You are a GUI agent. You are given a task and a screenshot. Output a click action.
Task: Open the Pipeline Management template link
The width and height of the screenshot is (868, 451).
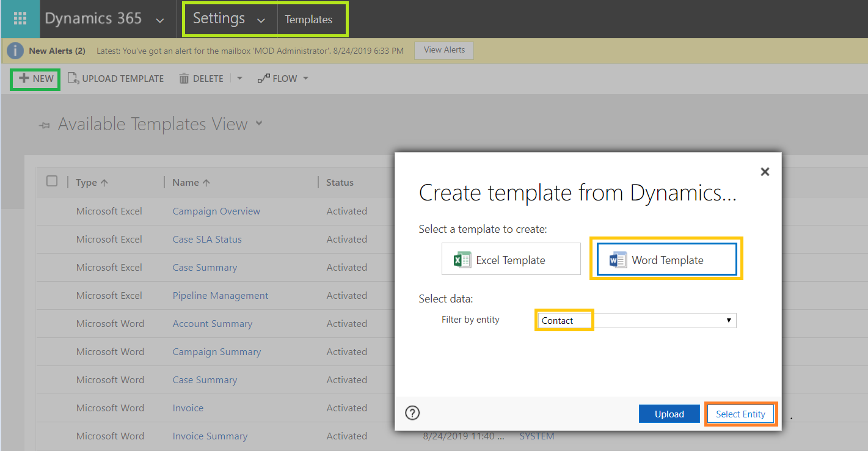220,295
